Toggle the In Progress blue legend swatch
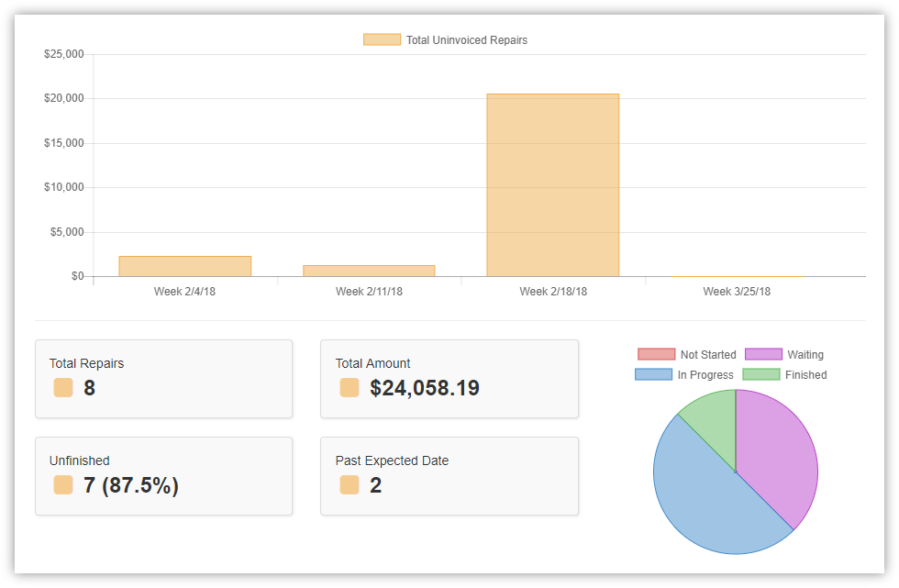This screenshot has height=588, width=899. 653,374
